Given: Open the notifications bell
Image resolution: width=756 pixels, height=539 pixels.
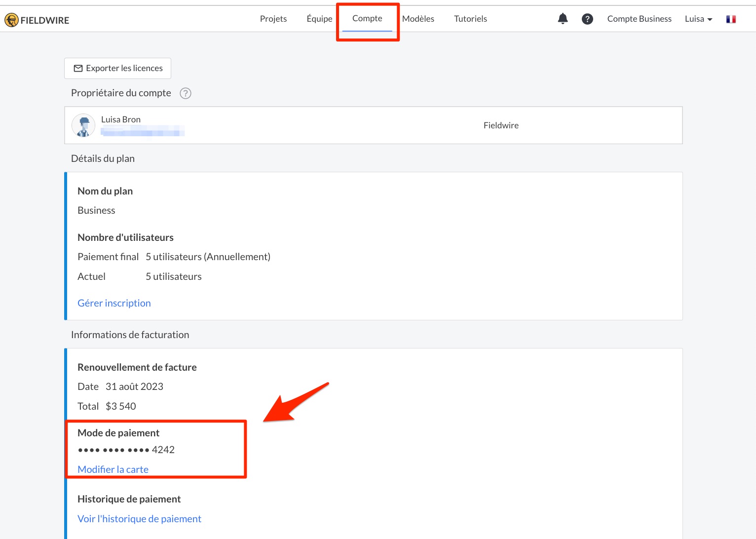Looking at the screenshot, I should click(x=563, y=19).
